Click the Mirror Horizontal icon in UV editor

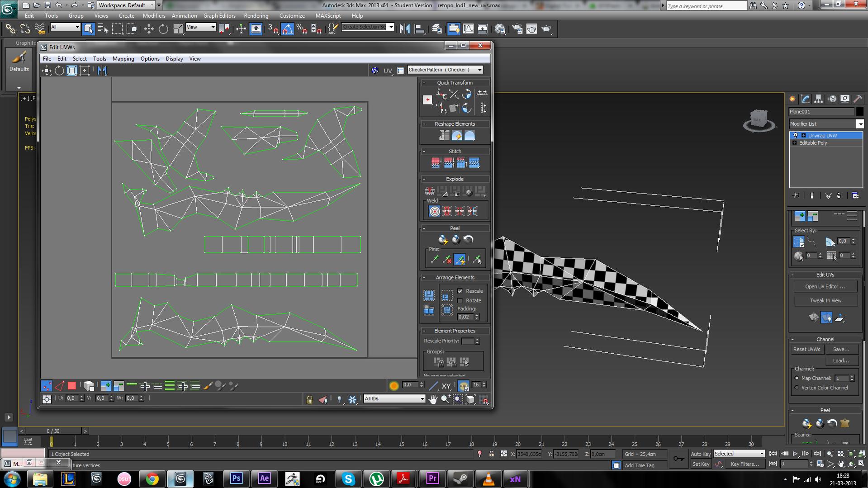pyautogui.click(x=102, y=71)
